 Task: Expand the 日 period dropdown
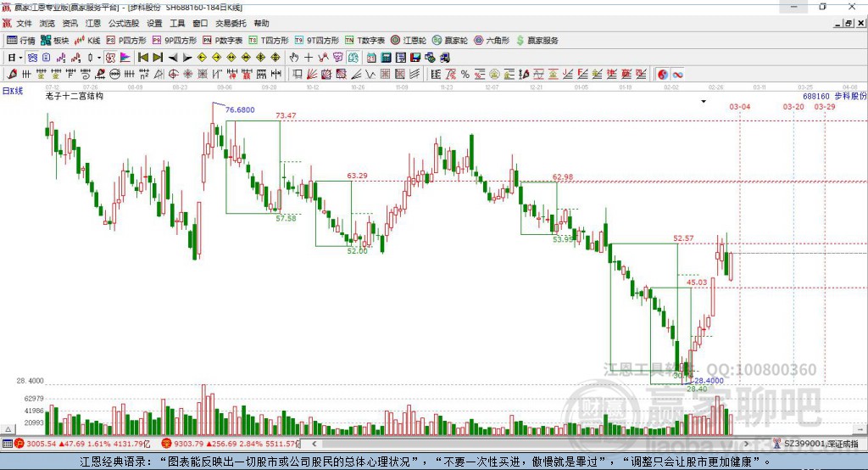click(x=20, y=58)
